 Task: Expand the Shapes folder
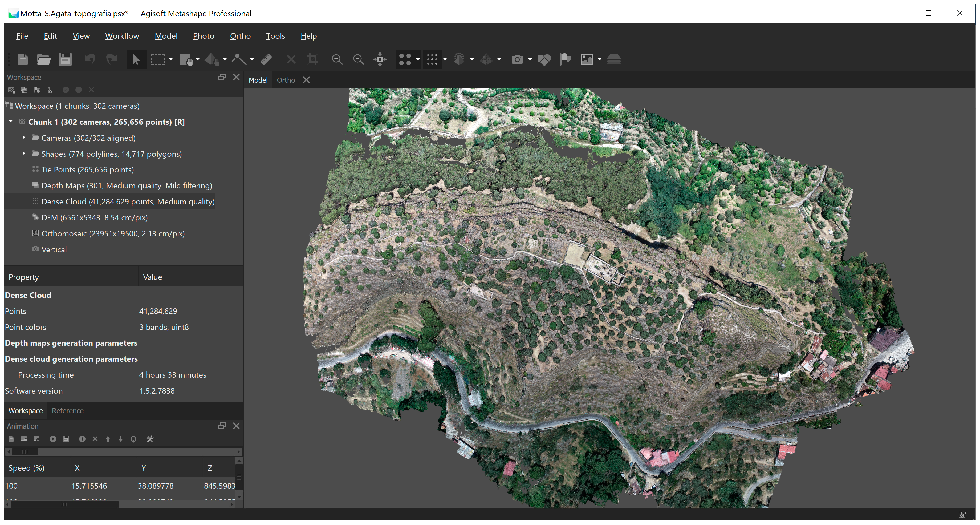24,154
